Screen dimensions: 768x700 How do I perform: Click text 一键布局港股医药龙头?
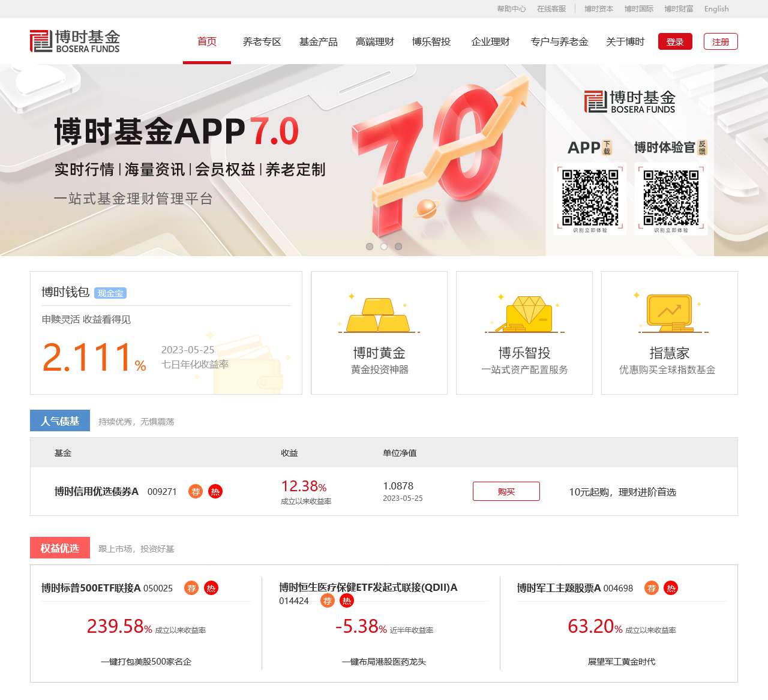coord(384,662)
